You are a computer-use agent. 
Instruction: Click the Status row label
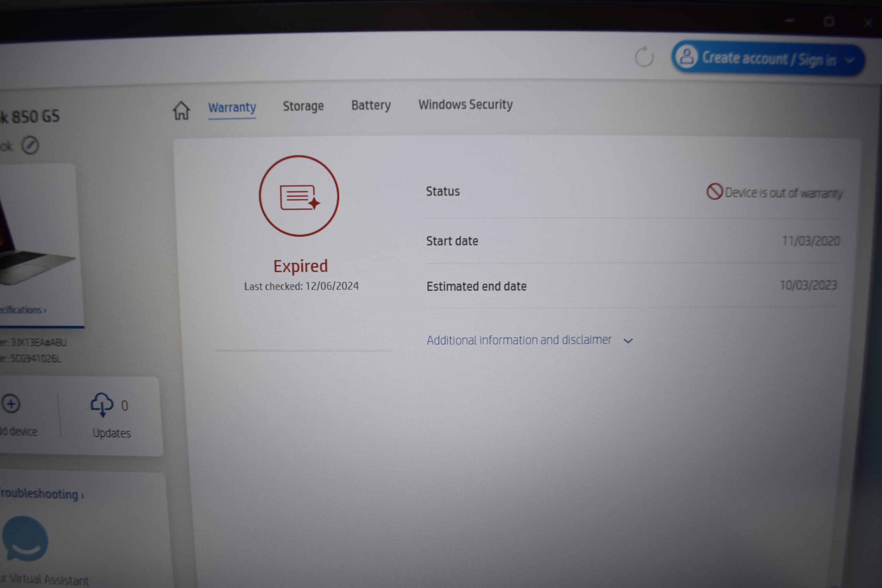[x=443, y=191]
